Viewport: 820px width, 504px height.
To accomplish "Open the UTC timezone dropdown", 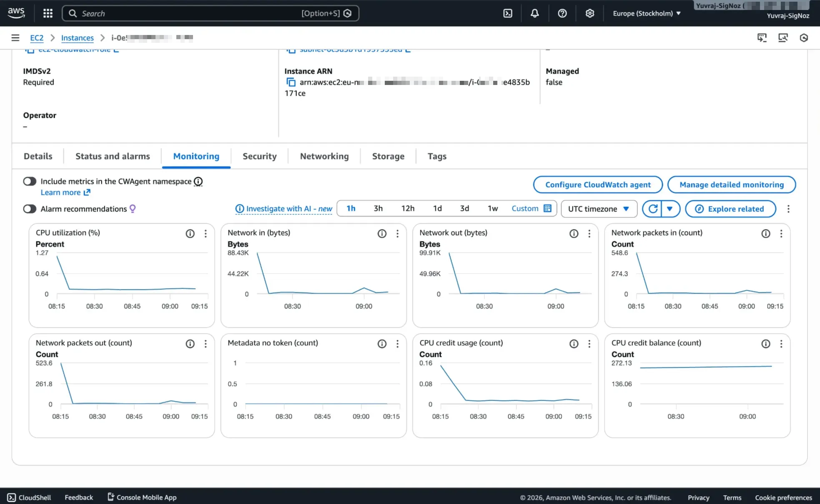I will [x=599, y=209].
